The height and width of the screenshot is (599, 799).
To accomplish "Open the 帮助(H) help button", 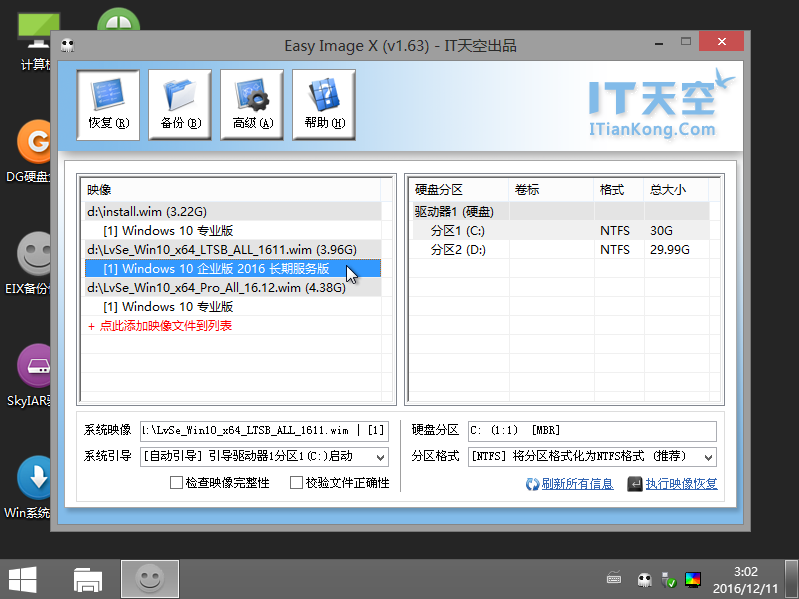I will point(324,105).
